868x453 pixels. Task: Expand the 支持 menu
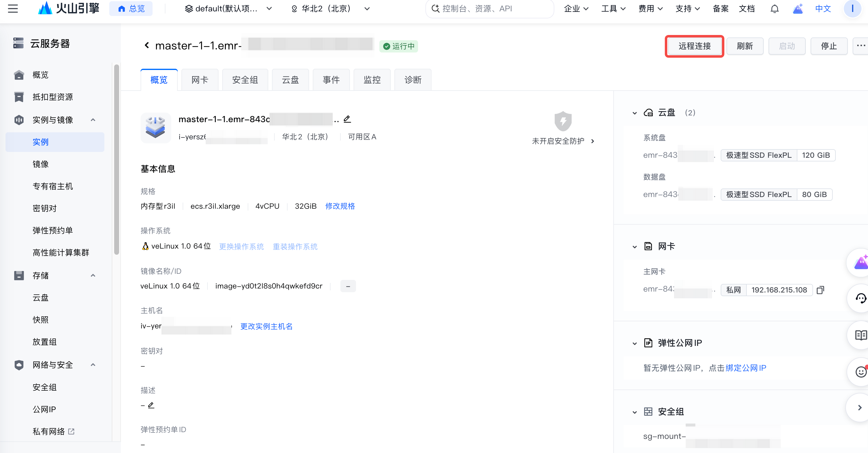click(x=688, y=8)
